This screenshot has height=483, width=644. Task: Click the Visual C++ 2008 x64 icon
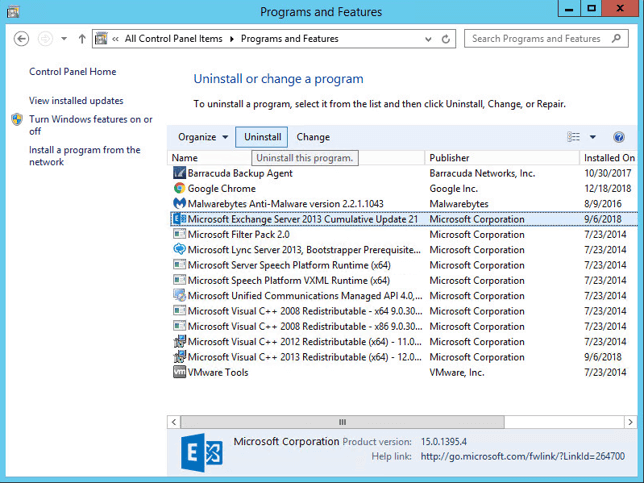point(179,311)
